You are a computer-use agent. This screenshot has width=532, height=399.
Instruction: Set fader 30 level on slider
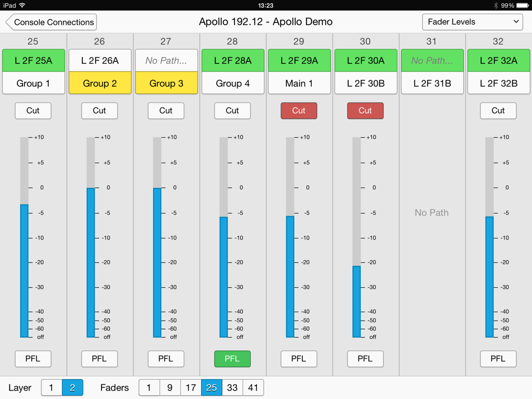pyautogui.click(x=357, y=237)
